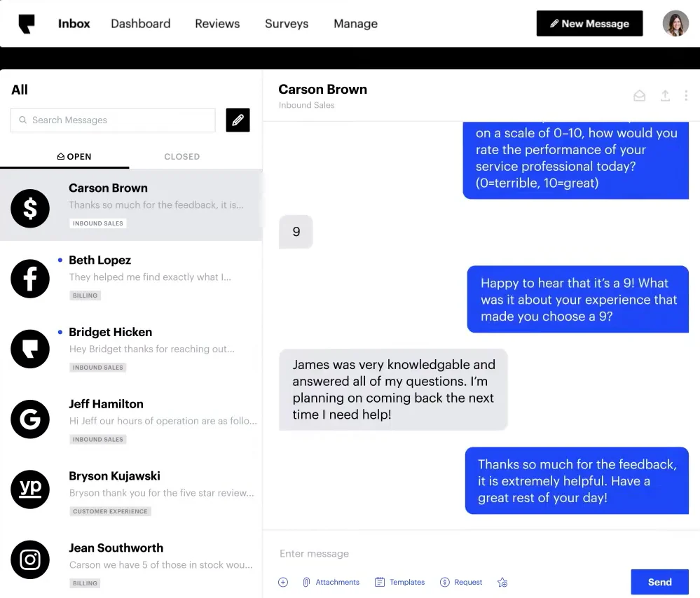Click the 'All' inbox heading
The image size is (700, 598).
point(20,90)
